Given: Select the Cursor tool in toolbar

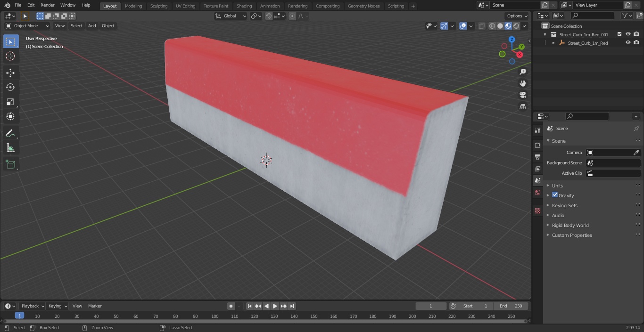Looking at the screenshot, I should coord(10,56).
